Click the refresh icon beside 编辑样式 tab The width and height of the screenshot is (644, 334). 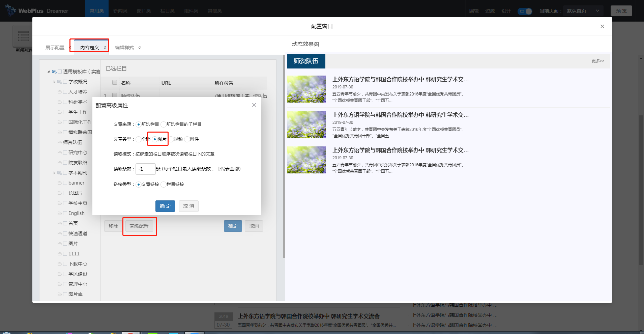[x=140, y=48]
